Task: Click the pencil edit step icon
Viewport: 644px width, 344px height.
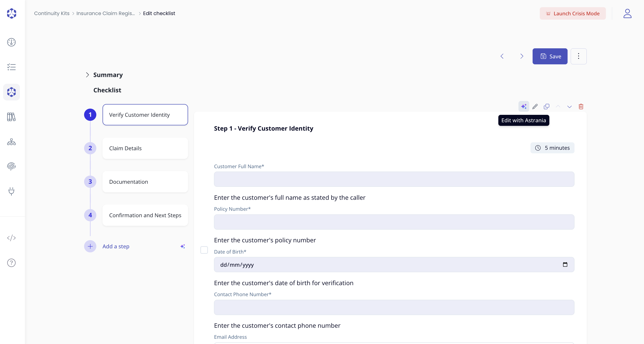Action: pos(535,107)
